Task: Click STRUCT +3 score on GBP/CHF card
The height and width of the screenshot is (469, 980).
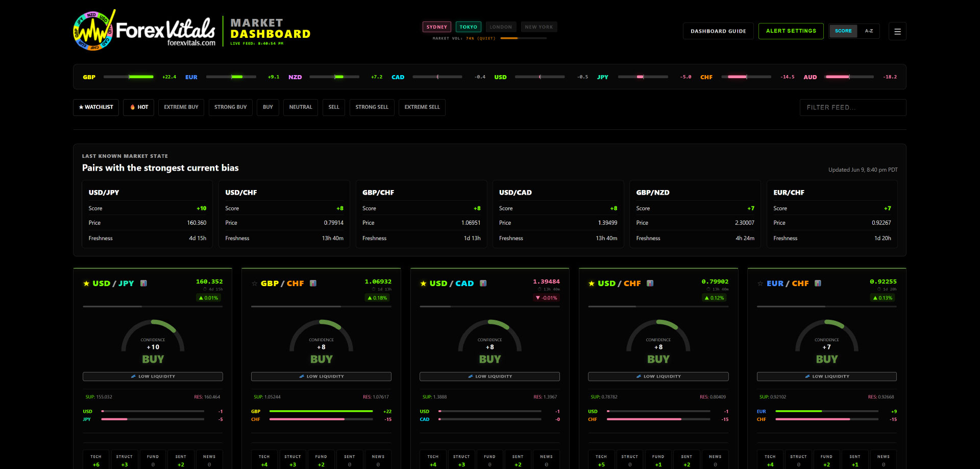Action: (292, 460)
